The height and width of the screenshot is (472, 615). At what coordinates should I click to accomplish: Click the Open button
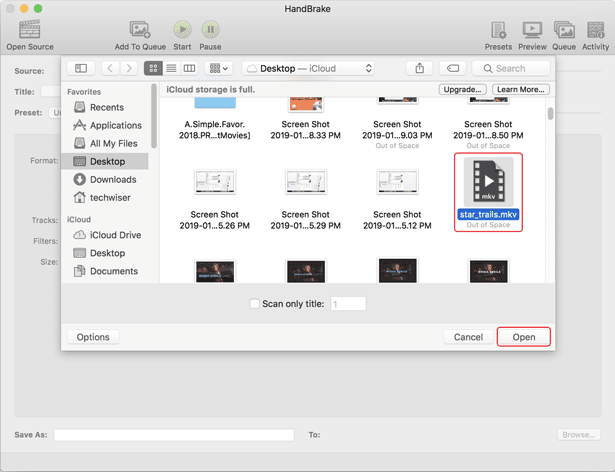click(x=524, y=337)
